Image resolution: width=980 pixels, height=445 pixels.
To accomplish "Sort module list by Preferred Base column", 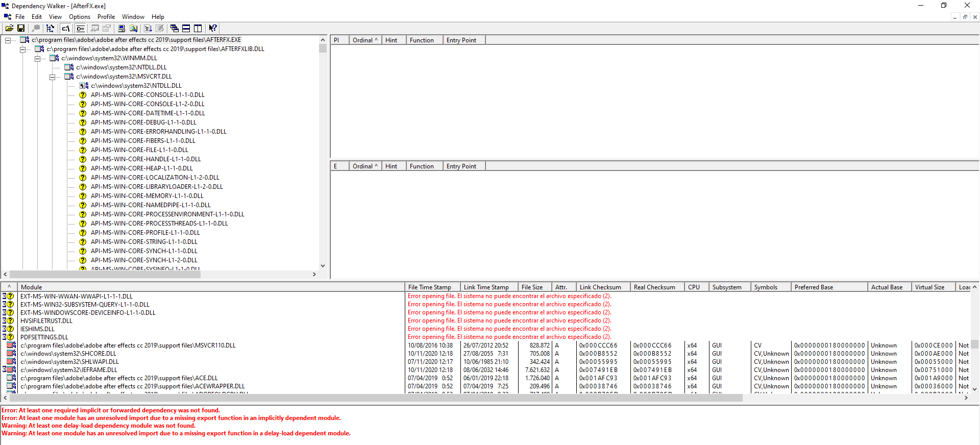I will click(829, 287).
